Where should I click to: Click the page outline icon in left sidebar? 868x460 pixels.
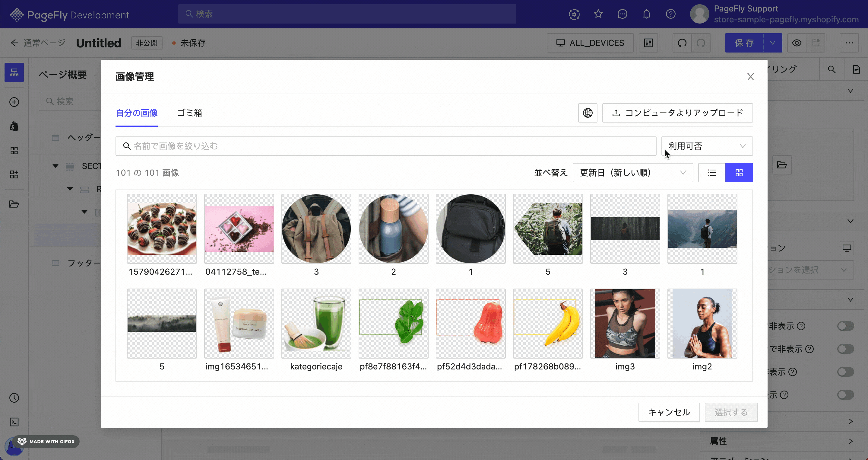click(x=14, y=72)
